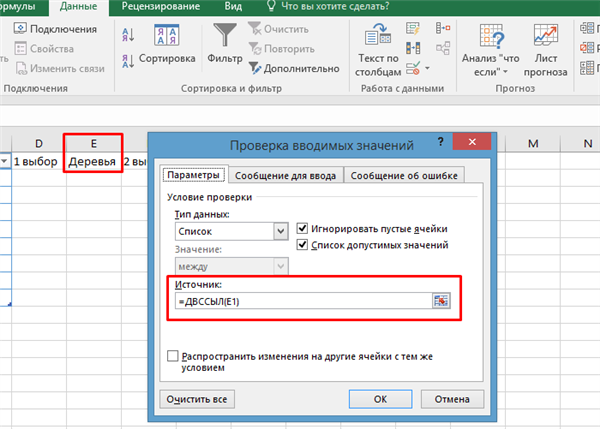Select the cell containing Деревья

(94, 161)
